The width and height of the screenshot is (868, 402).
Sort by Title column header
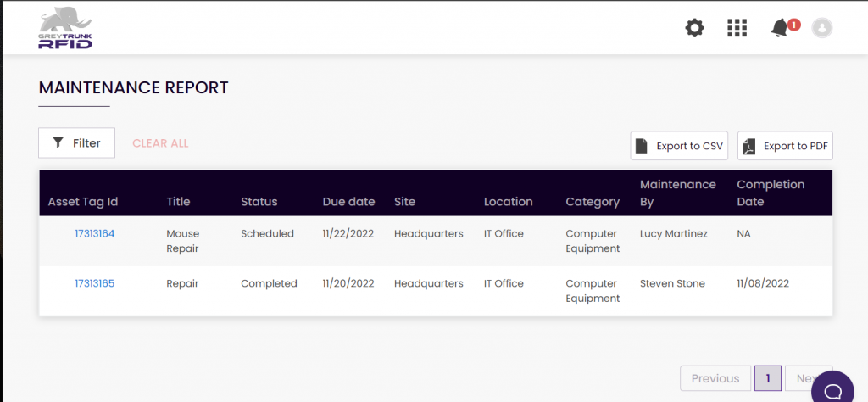[x=178, y=202]
